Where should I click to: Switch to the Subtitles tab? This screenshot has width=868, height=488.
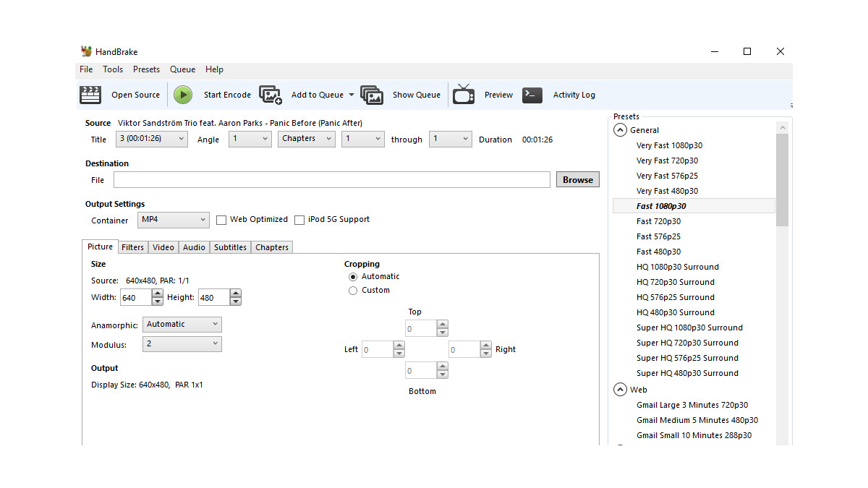(230, 247)
